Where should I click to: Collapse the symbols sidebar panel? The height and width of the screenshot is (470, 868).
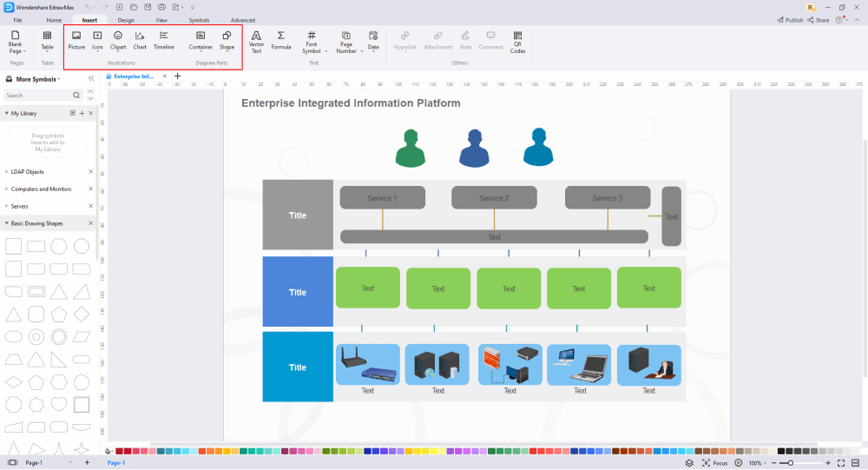pyautogui.click(x=91, y=79)
